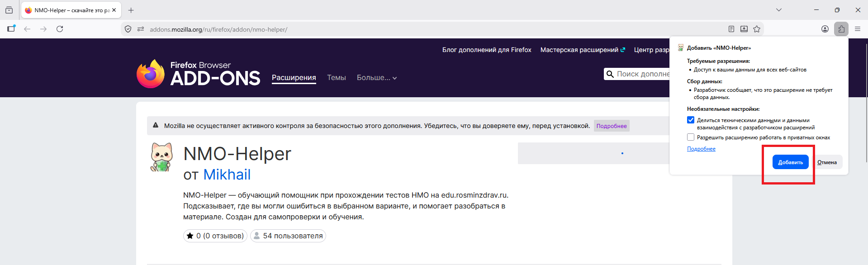Click the 0 отзывов rating badge

pos(215,236)
